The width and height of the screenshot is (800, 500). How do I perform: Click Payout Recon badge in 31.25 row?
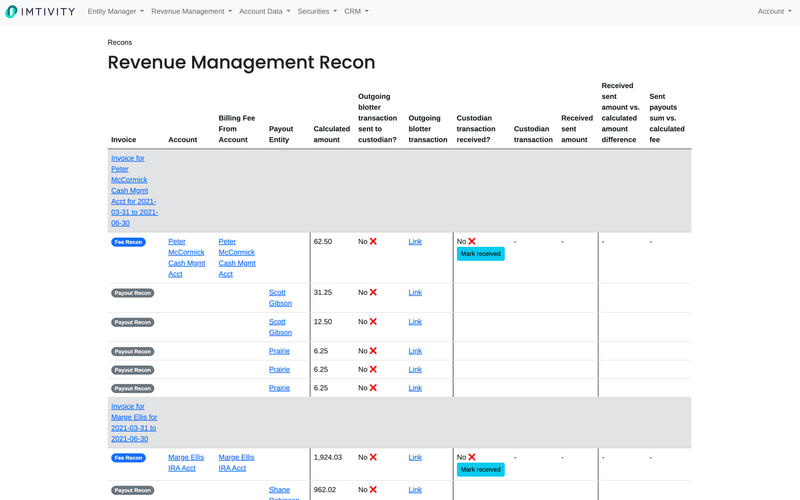click(x=132, y=293)
